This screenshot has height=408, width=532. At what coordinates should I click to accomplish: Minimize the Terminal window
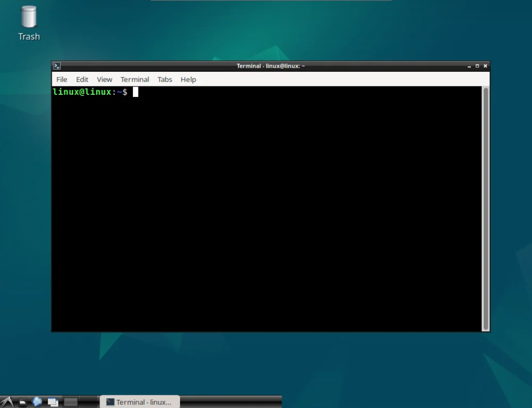469,66
